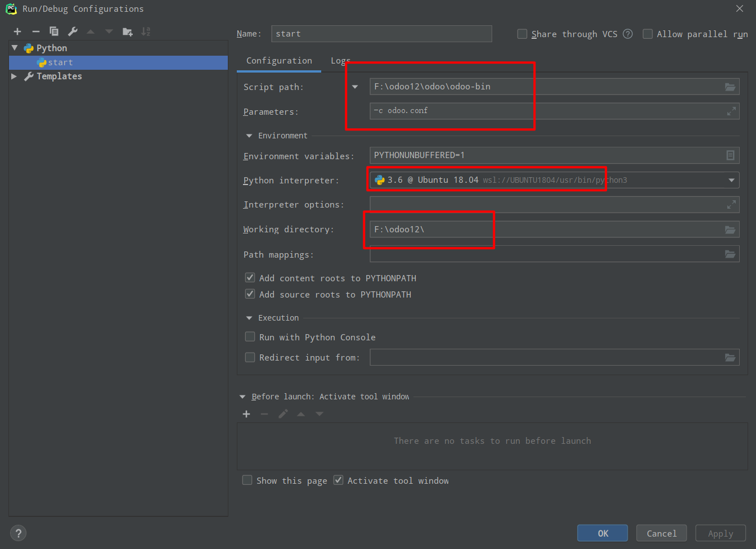Screen dimensions: 756x549
Task: Open Path mappings browse icon
Action: click(x=730, y=254)
